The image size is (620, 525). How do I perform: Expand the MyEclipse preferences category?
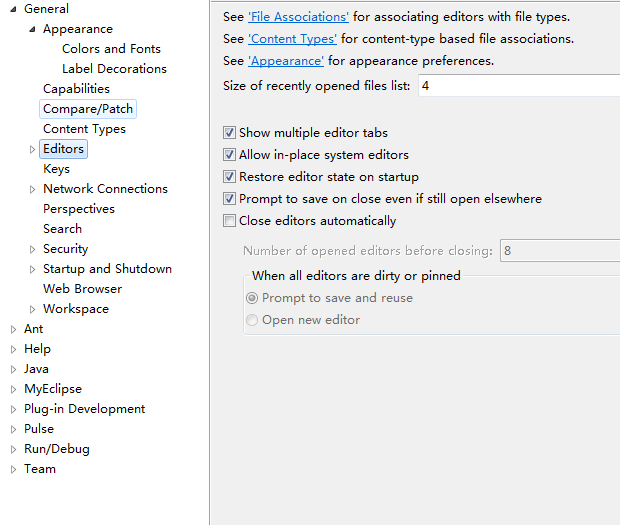tap(13, 389)
